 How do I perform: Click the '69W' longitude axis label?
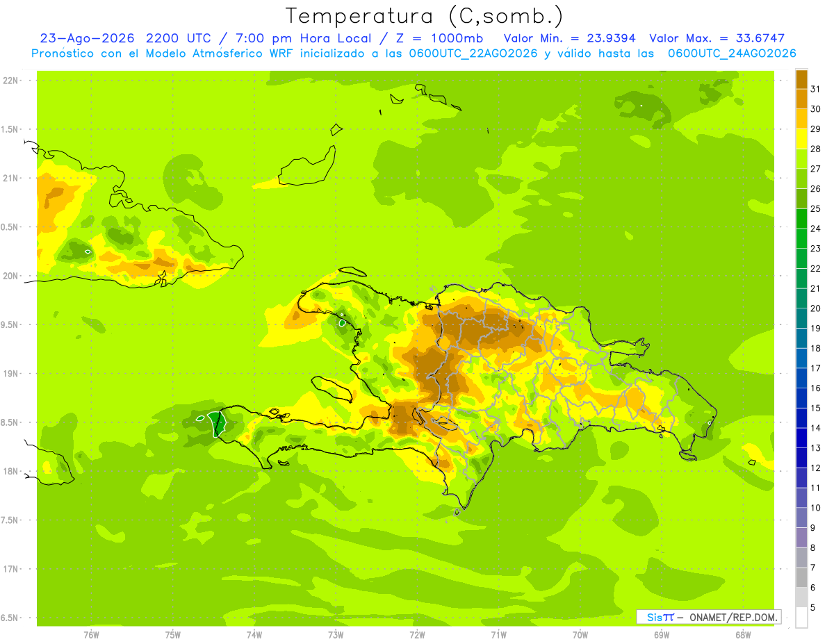(x=662, y=634)
